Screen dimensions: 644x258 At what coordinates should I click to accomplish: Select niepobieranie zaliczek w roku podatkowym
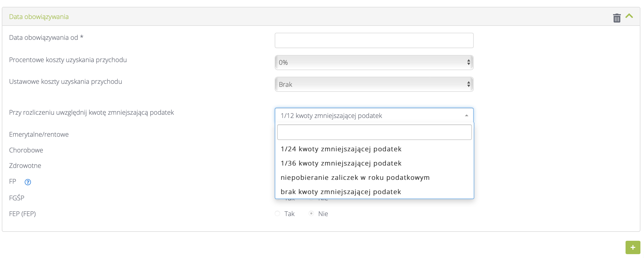click(x=355, y=177)
